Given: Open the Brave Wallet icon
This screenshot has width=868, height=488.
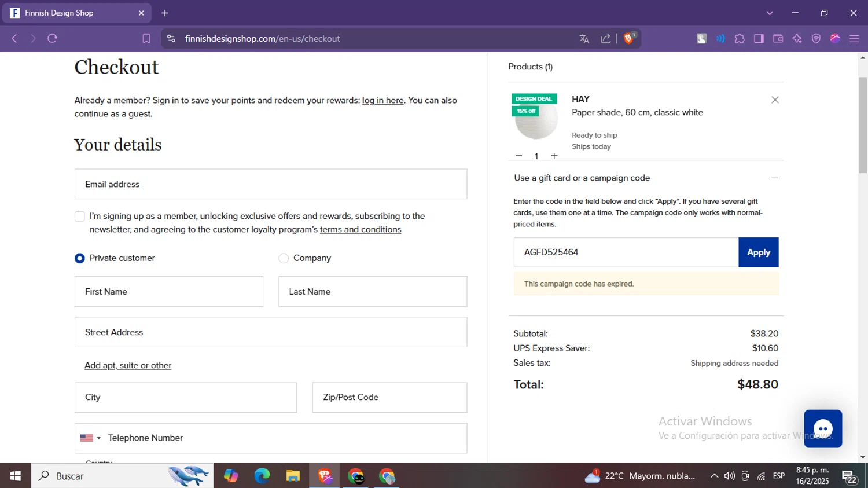Looking at the screenshot, I should click(x=778, y=39).
